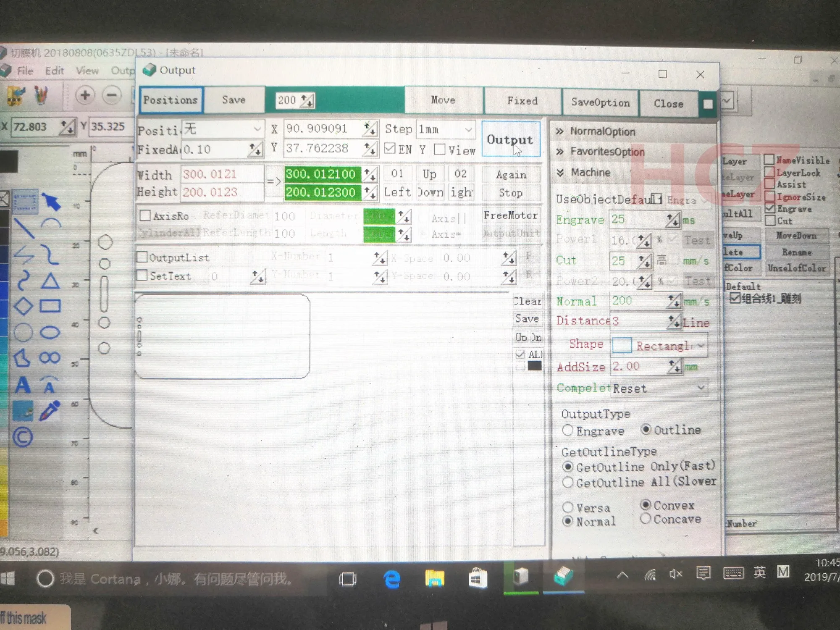This screenshot has height=630, width=840.
Task: Open the File menu
Action: 25,71
